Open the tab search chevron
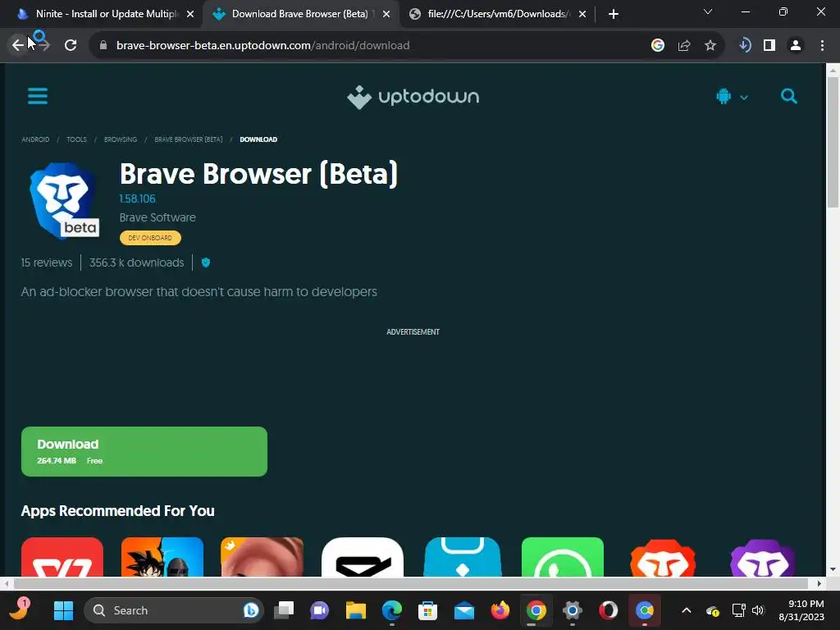This screenshot has height=630, width=840. 708,11
